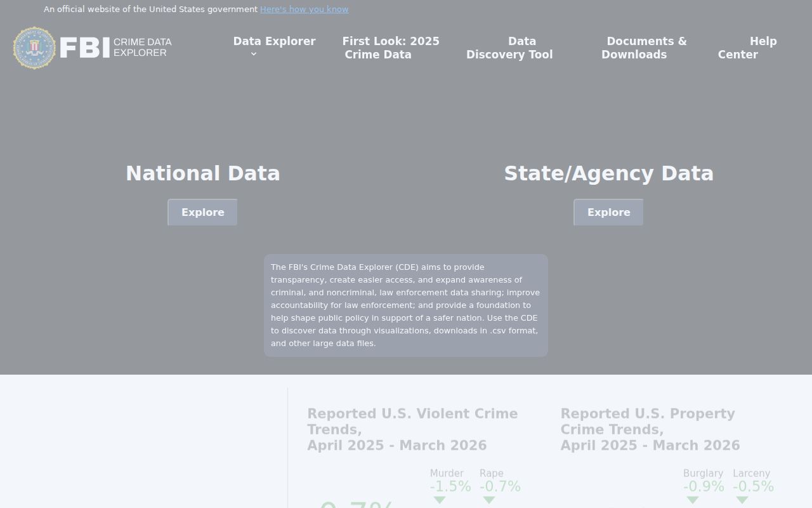Click the Property Crime Trends heading

[650, 429]
